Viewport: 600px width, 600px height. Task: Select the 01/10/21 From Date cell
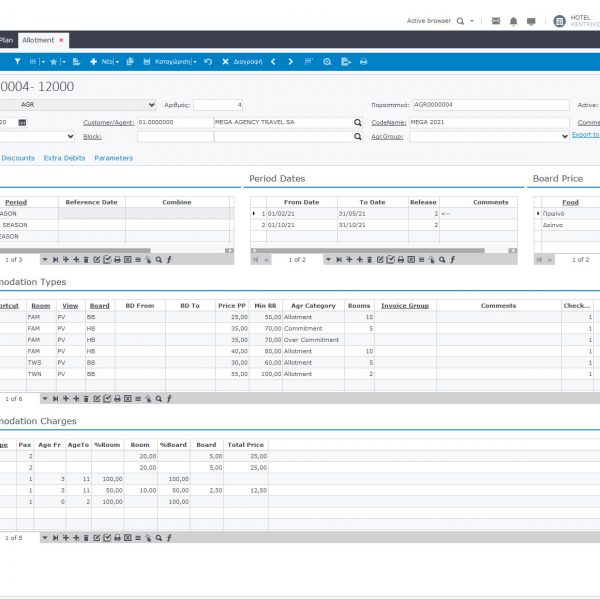coord(302,225)
